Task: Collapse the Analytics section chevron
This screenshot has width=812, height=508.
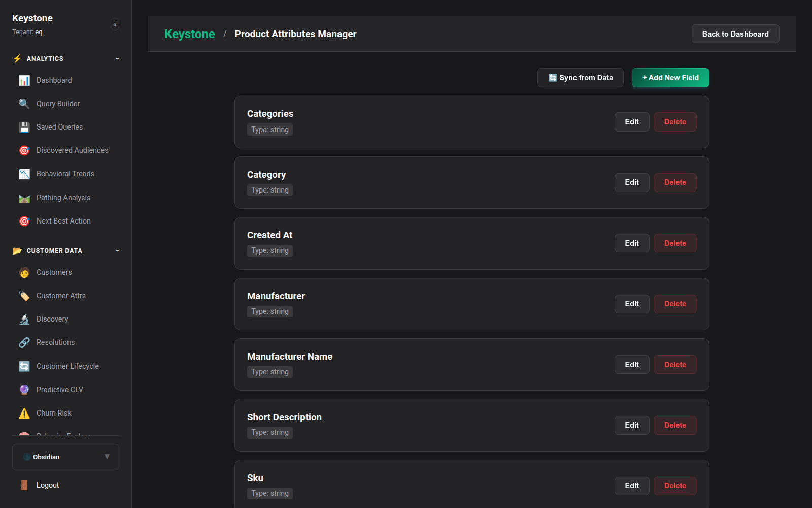Action: click(117, 59)
